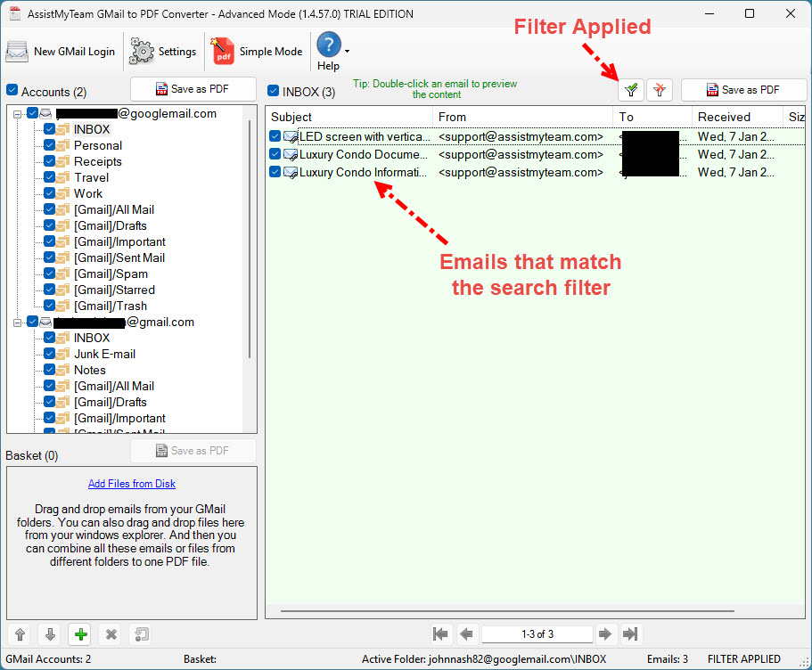Image resolution: width=812 pixels, height=670 pixels.
Task: Click the clear filter icon
Action: pyautogui.click(x=660, y=89)
